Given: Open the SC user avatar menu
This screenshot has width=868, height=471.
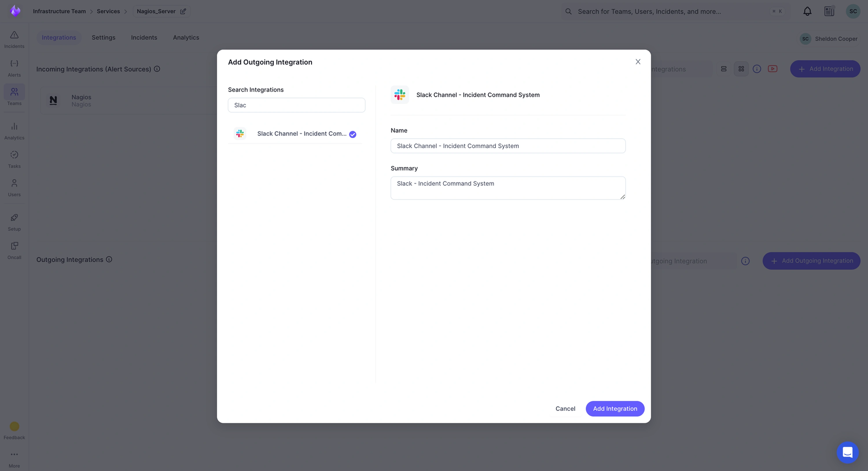Looking at the screenshot, I should click(853, 12).
